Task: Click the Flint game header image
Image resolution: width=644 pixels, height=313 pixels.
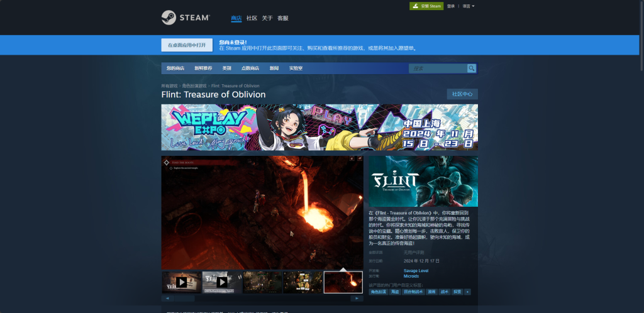Action: click(423, 181)
